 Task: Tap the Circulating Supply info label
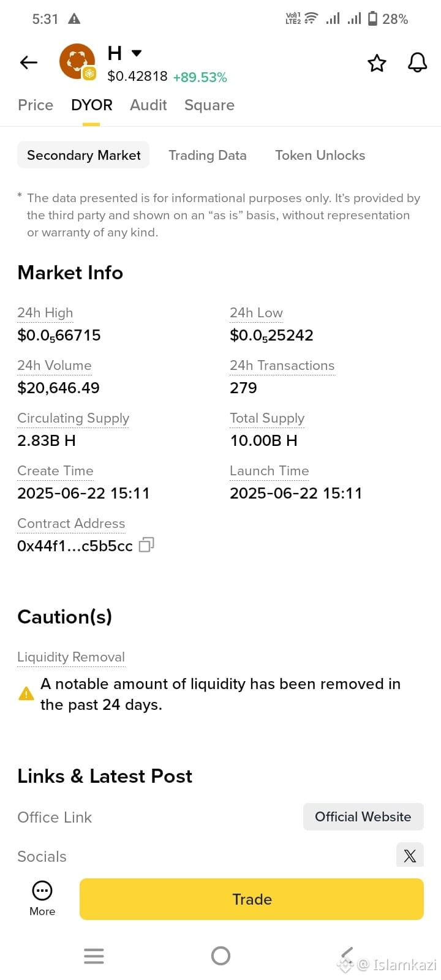(x=73, y=418)
